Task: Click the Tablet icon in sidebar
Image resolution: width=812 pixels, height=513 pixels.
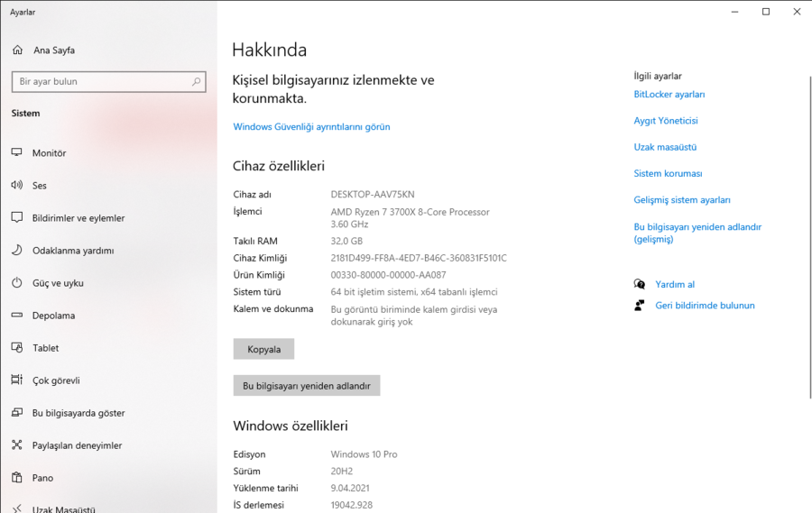Action: tap(16, 348)
